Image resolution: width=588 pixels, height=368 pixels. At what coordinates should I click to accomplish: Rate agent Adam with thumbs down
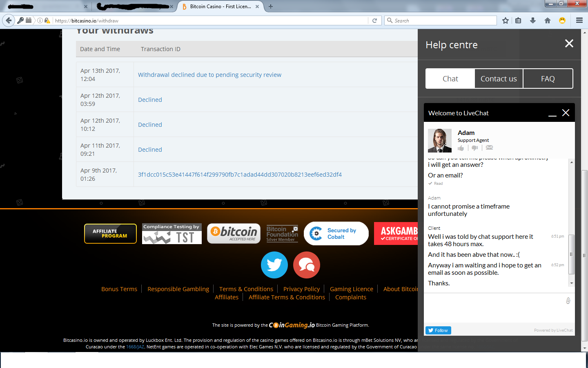click(x=474, y=148)
